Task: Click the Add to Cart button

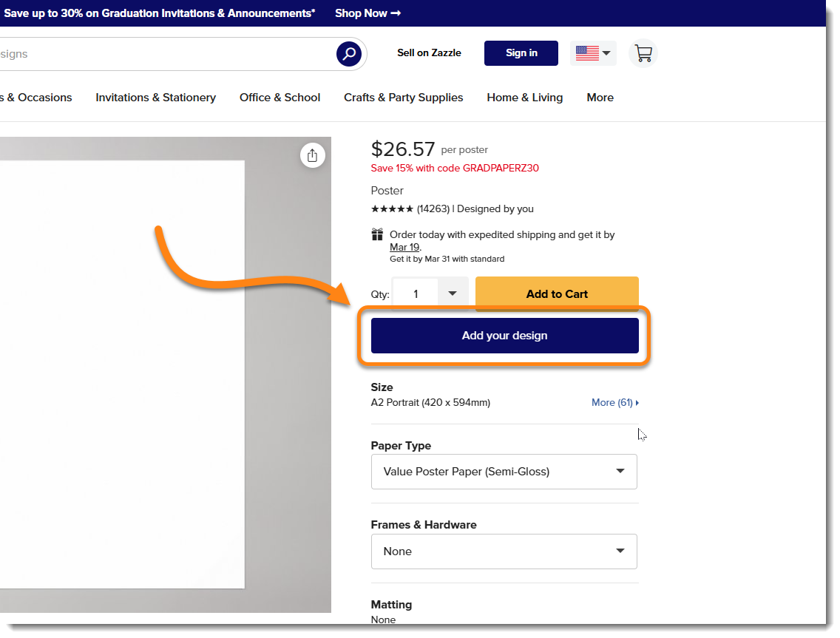Action: (x=557, y=293)
